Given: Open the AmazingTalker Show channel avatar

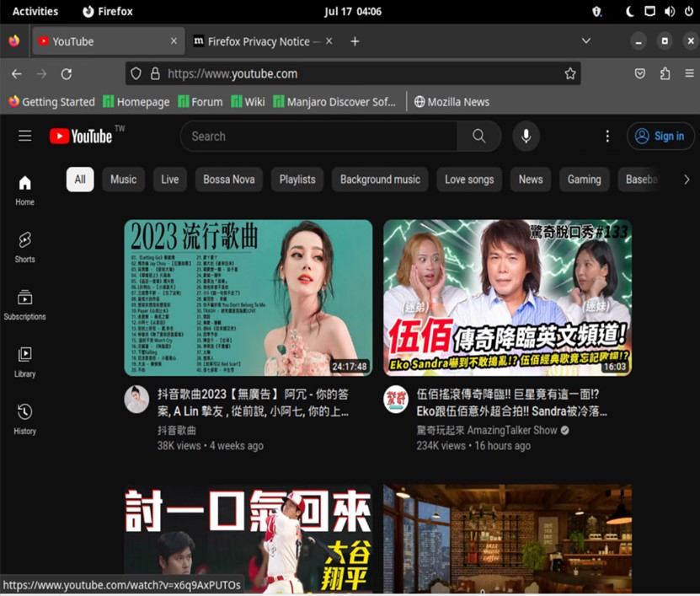Looking at the screenshot, I should (x=396, y=399).
